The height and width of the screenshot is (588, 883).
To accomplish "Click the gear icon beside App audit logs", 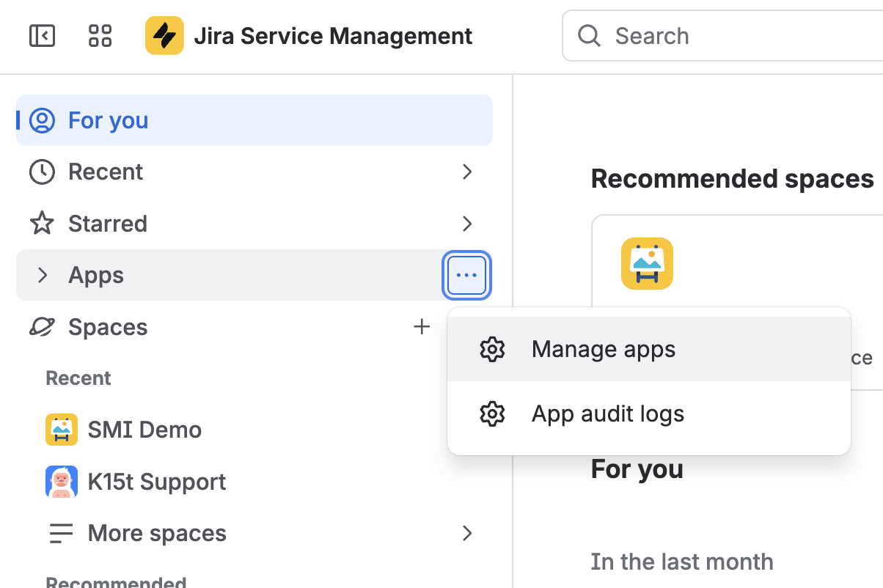I will [x=492, y=414].
